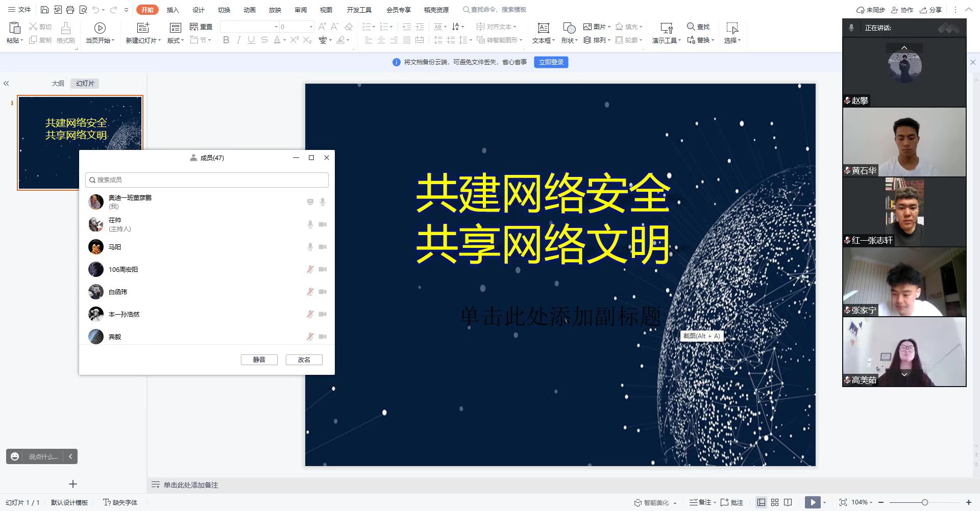Screen dimensions: 980x511
Task: Toggle italic formatting
Action: (x=239, y=40)
